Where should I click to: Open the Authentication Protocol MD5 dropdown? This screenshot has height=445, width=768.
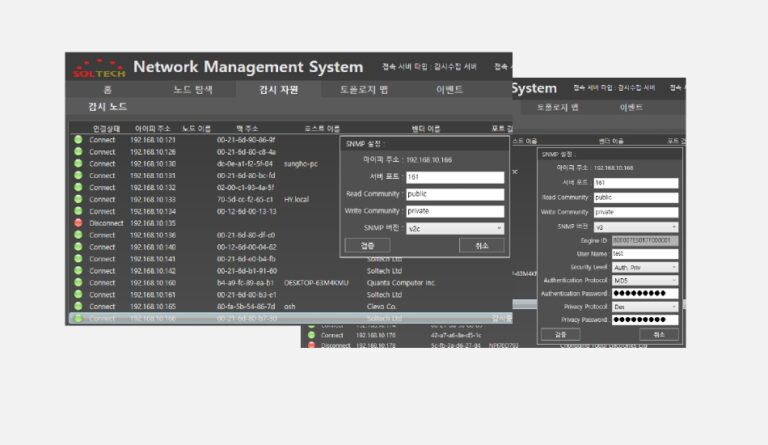[635, 281]
